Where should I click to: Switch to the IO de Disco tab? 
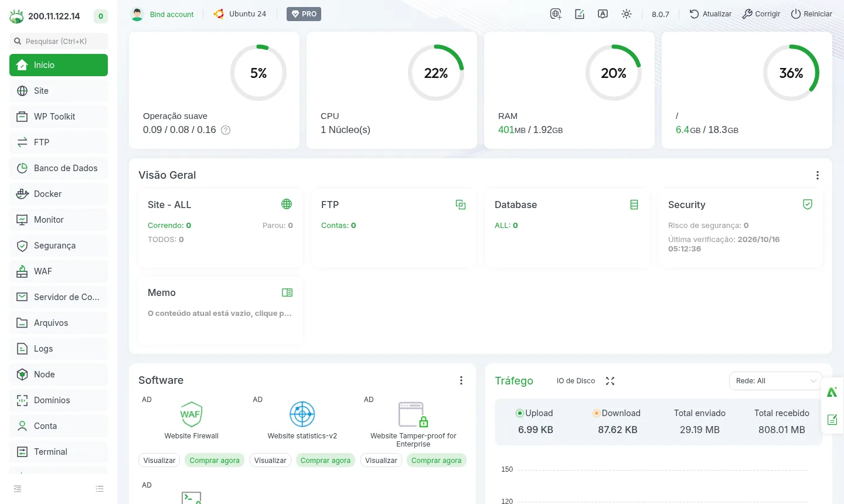point(576,381)
